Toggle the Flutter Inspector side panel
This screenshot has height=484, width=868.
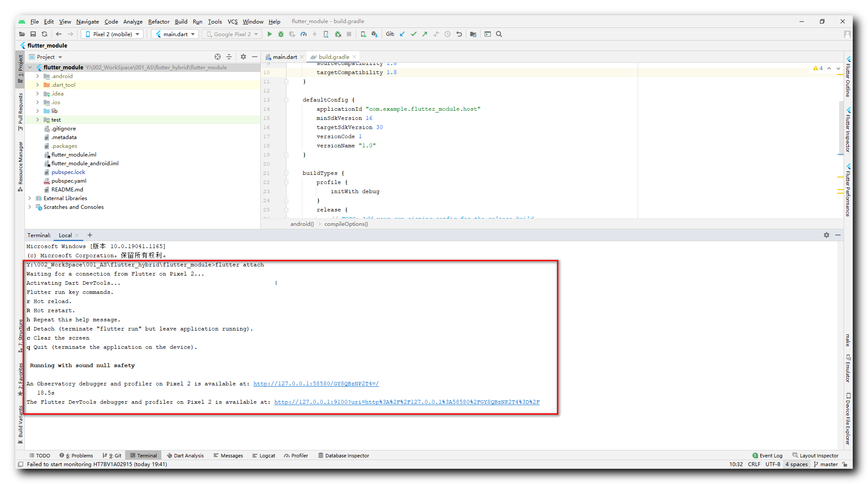pos(848,131)
